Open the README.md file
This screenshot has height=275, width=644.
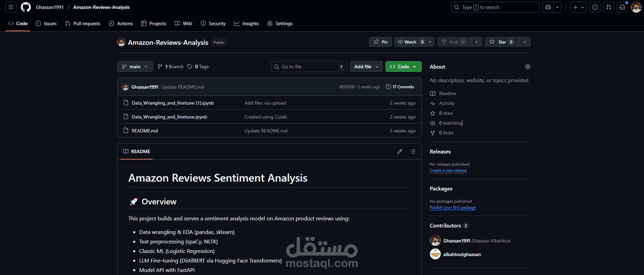pyautogui.click(x=145, y=131)
